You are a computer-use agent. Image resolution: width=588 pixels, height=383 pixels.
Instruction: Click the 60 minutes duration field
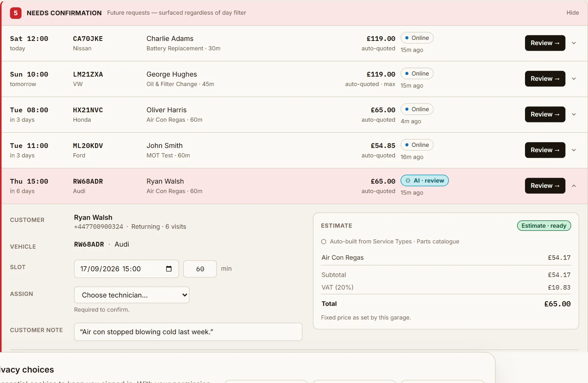pos(200,269)
